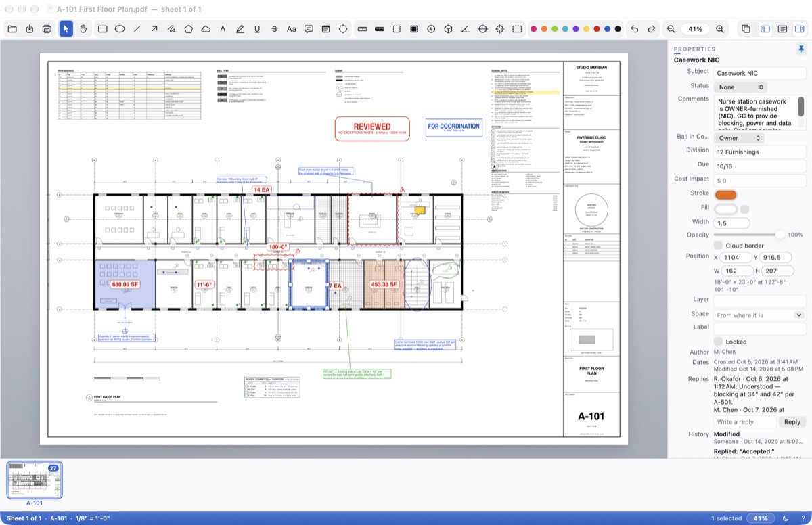
Task: Pick the freehand squiggle tool
Action: point(171,29)
